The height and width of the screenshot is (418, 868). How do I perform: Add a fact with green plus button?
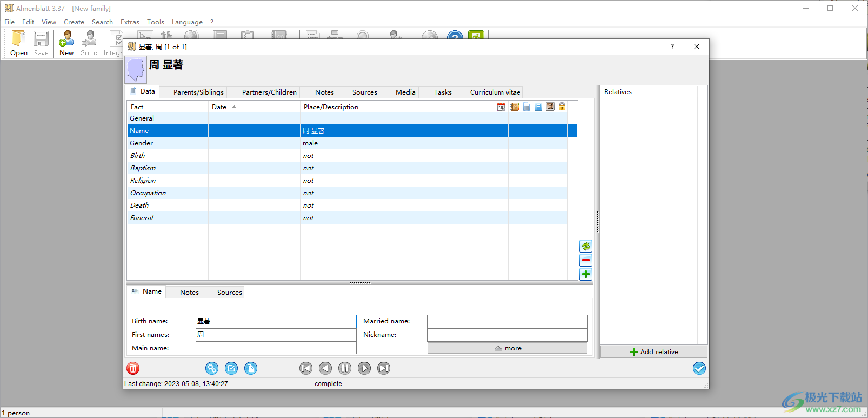tap(586, 274)
